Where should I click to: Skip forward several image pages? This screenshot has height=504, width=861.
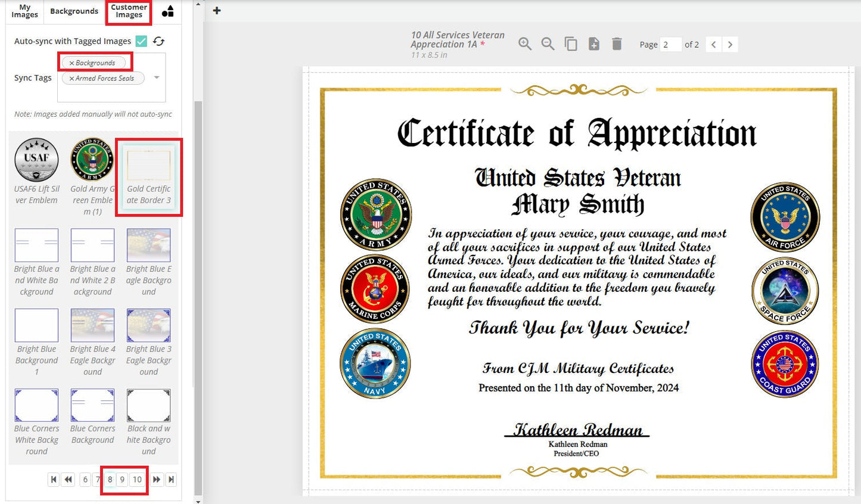[157, 480]
